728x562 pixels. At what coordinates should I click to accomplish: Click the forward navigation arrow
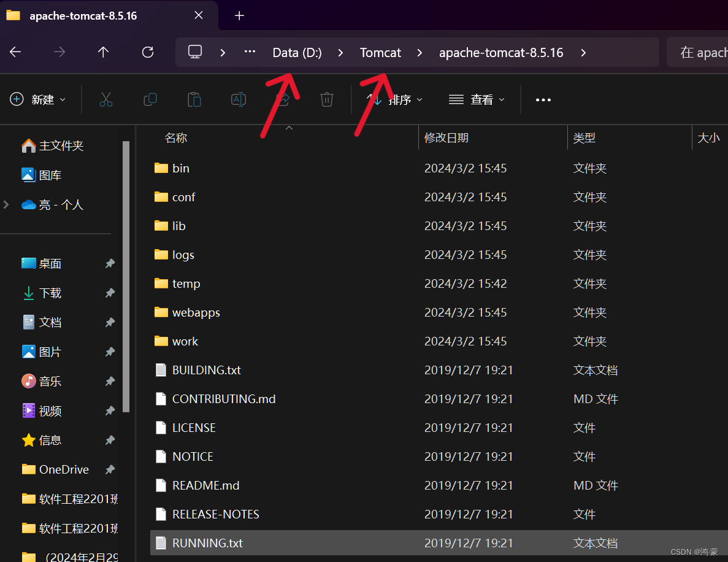[x=59, y=52]
